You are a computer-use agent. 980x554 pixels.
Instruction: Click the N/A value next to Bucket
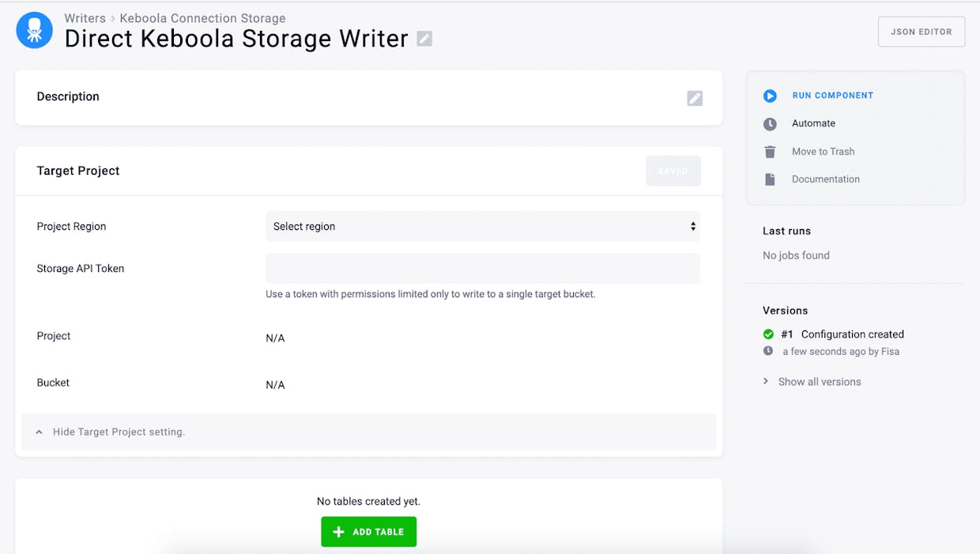pyautogui.click(x=275, y=385)
